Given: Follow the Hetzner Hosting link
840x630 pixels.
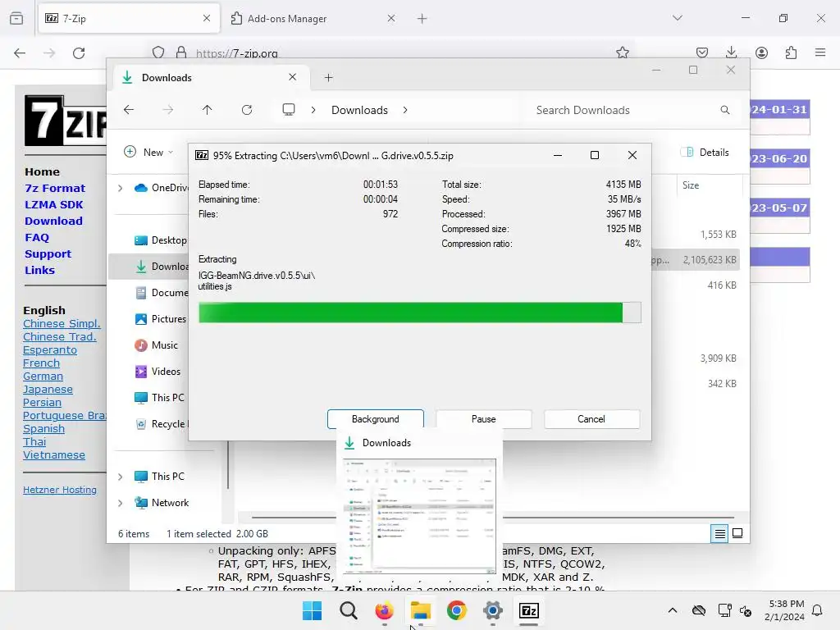Looking at the screenshot, I should (x=59, y=490).
